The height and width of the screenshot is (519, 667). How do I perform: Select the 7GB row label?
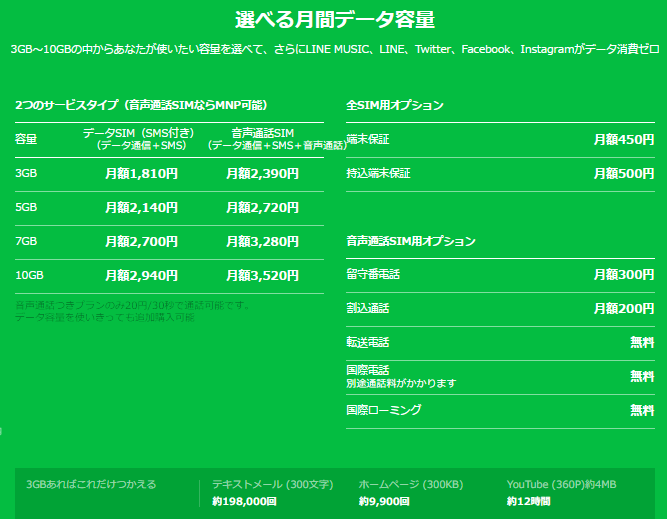(26, 241)
